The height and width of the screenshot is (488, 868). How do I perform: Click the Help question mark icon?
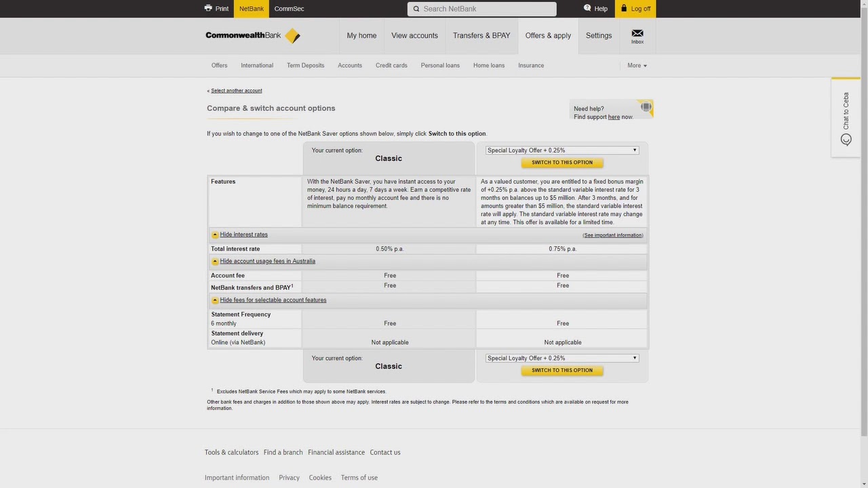tap(587, 8)
